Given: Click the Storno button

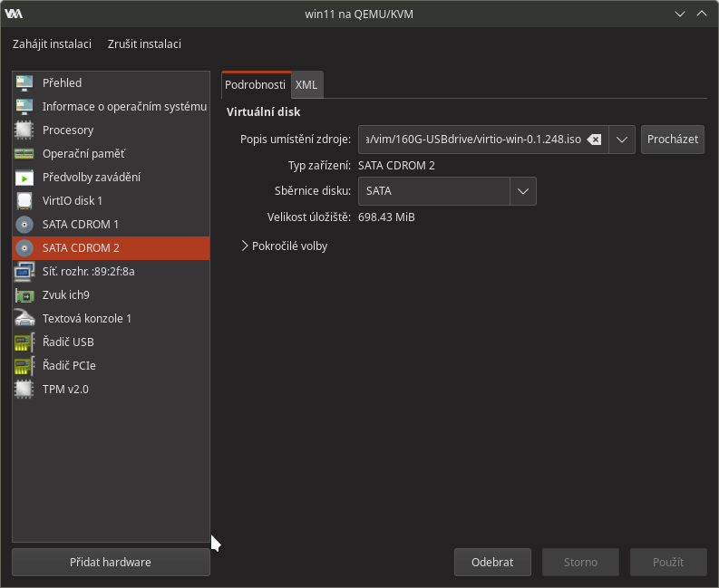Looking at the screenshot, I should 580,563.
